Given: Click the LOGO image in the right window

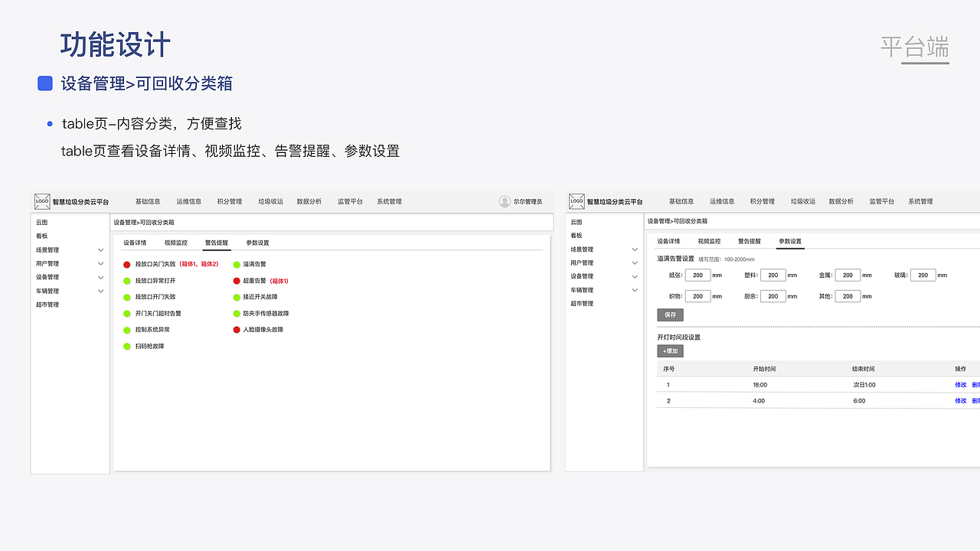Looking at the screenshot, I should 577,201.
